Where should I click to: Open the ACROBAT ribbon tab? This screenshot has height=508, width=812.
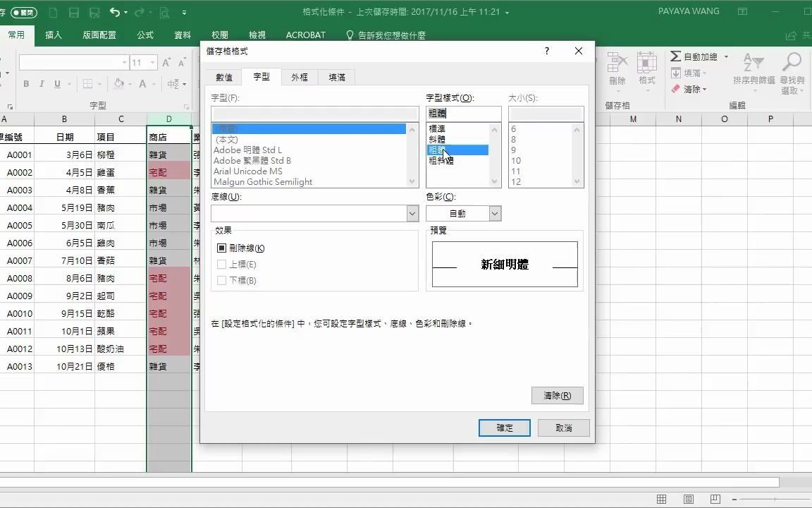(305, 35)
